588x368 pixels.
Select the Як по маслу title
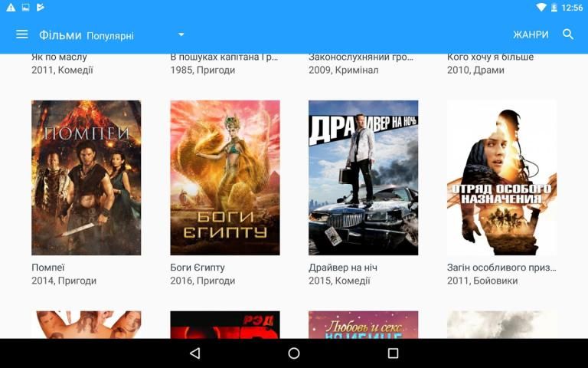tap(60, 58)
